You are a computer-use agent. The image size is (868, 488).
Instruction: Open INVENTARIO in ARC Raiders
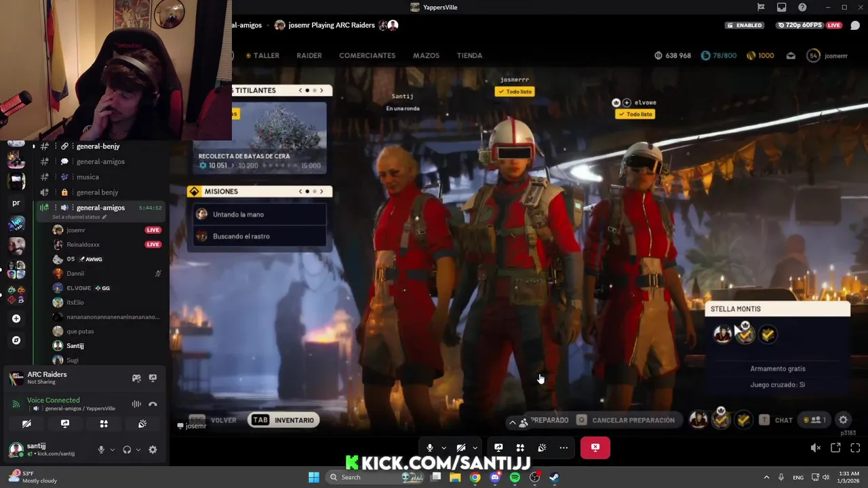(284, 420)
